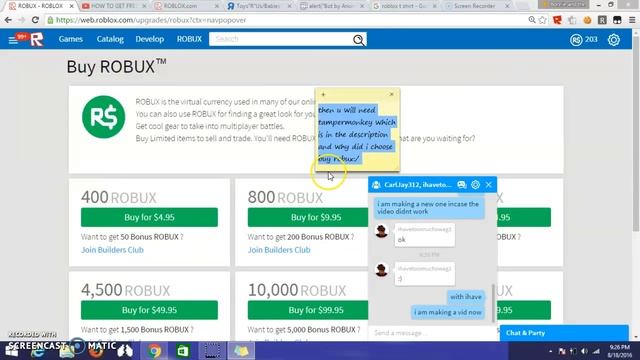The width and height of the screenshot is (640, 360).
Task: Click the search magnifier icon
Action: point(358,40)
